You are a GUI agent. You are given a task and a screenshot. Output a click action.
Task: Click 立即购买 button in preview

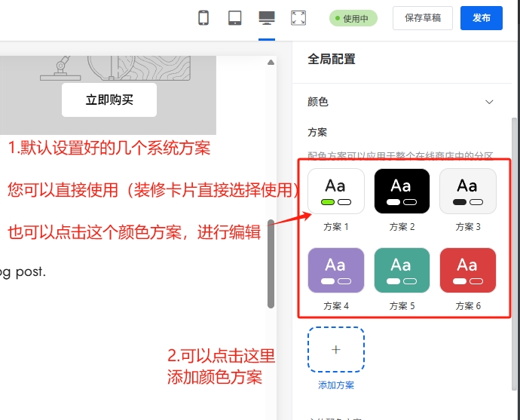coord(109,100)
